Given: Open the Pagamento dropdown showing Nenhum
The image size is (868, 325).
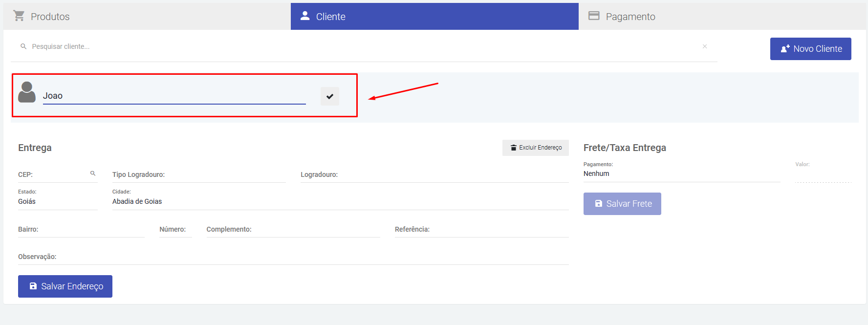Looking at the screenshot, I should tap(681, 174).
